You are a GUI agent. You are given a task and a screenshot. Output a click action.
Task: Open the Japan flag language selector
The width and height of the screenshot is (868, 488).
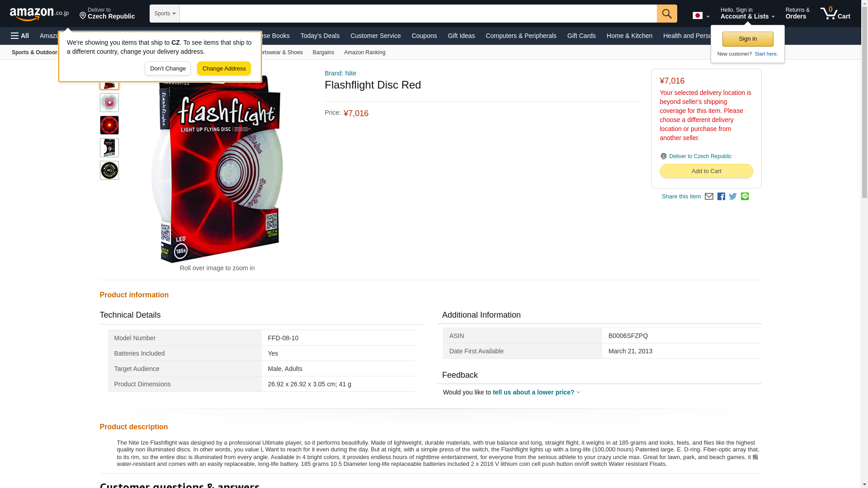701,15
